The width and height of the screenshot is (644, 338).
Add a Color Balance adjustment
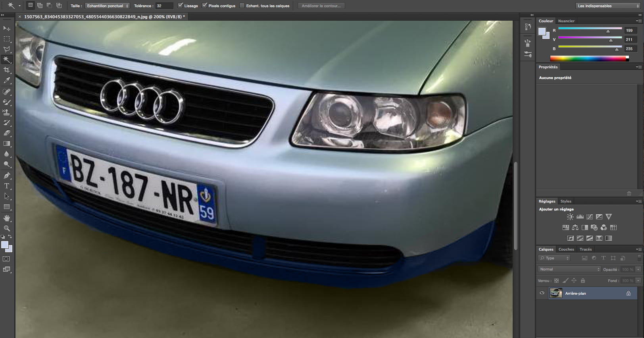coord(575,227)
